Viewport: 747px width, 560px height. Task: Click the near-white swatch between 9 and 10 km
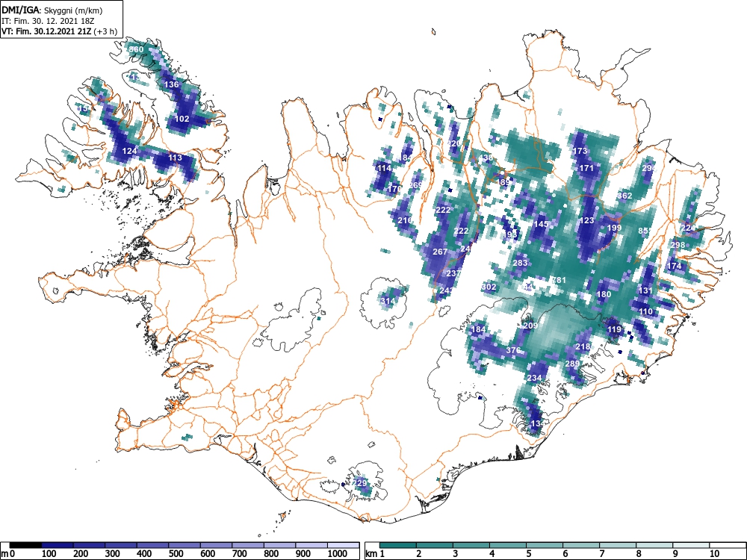(x=691, y=545)
